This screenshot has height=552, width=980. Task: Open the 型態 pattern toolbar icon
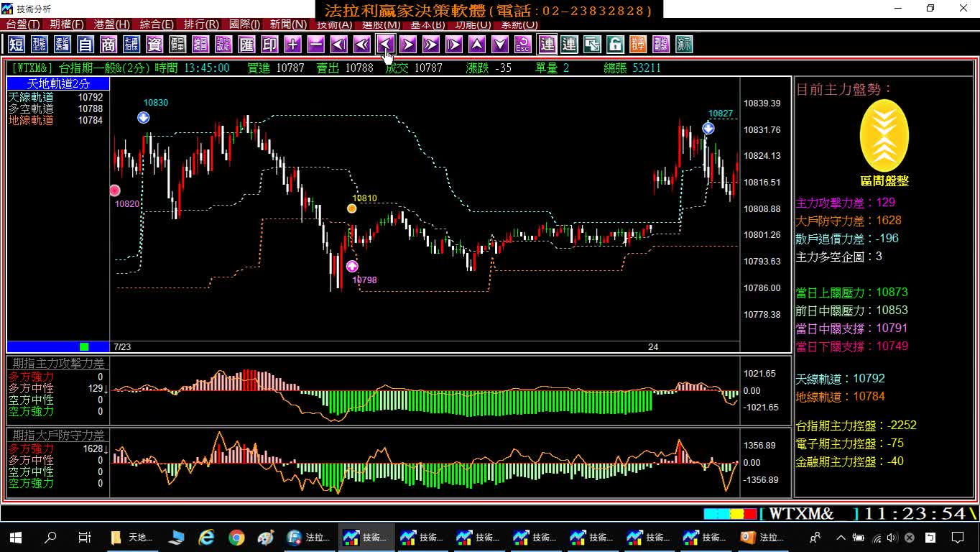40,45
